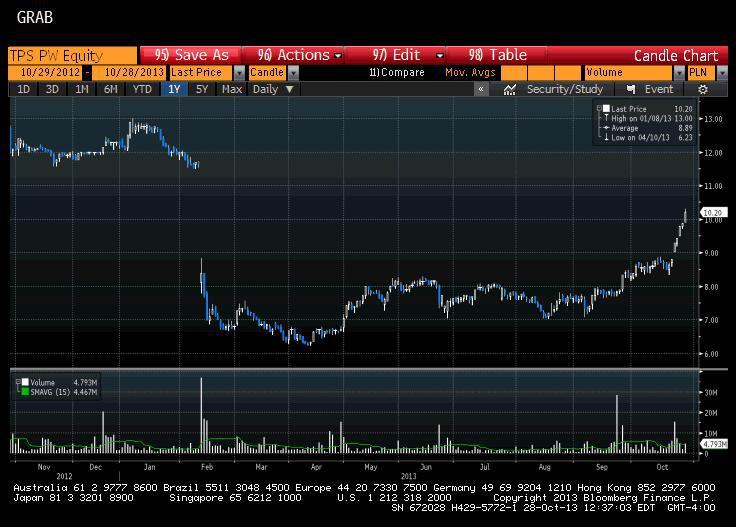The height and width of the screenshot is (527, 736).
Task: Click the first Mov. Avgs input box
Action: pos(514,73)
